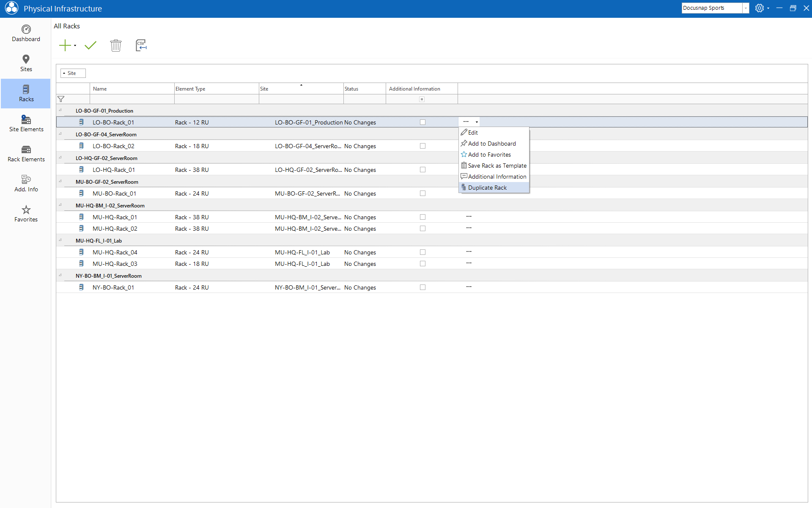
Task: Open the Site Elements sidebar section
Action: tap(26, 124)
